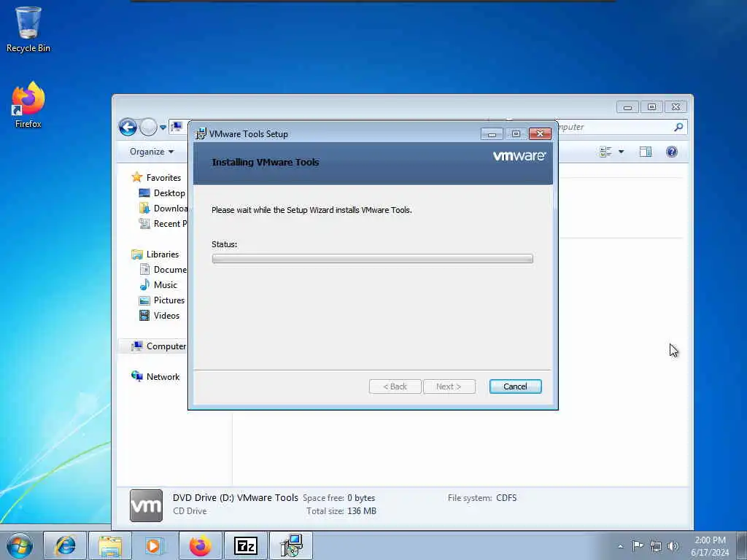
Task: Open the Recycle Bin desktop icon
Action: tap(28, 29)
